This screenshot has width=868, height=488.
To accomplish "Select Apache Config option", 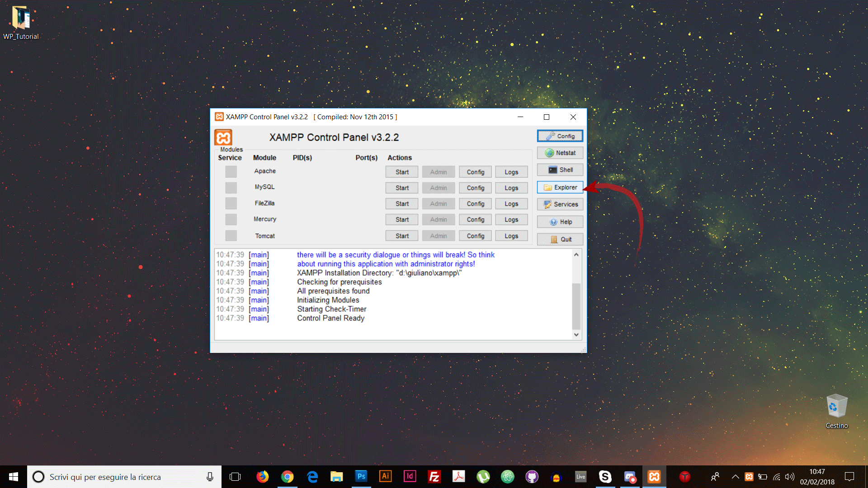I will 476,171.
